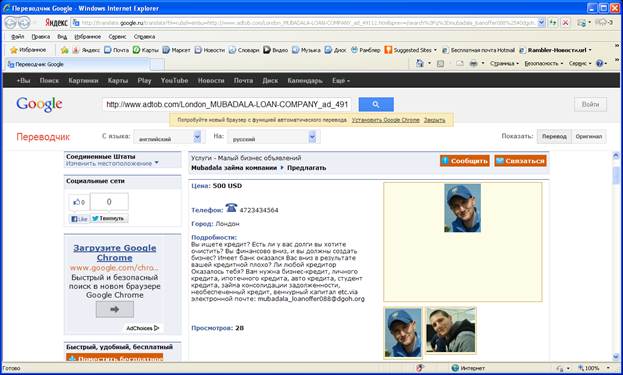Click the Войти sign-in button

(590, 104)
